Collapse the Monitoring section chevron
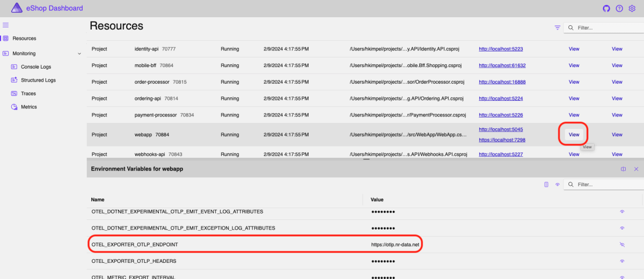The image size is (644, 279). 79,54
